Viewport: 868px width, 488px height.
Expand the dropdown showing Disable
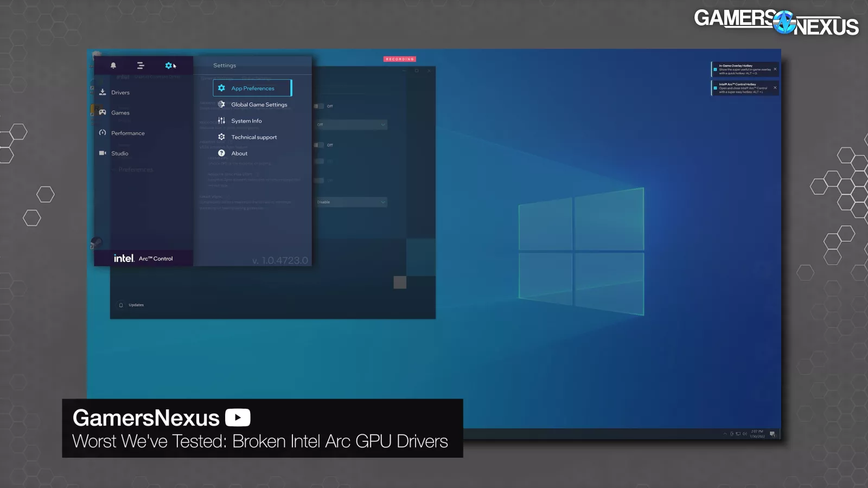pos(352,202)
